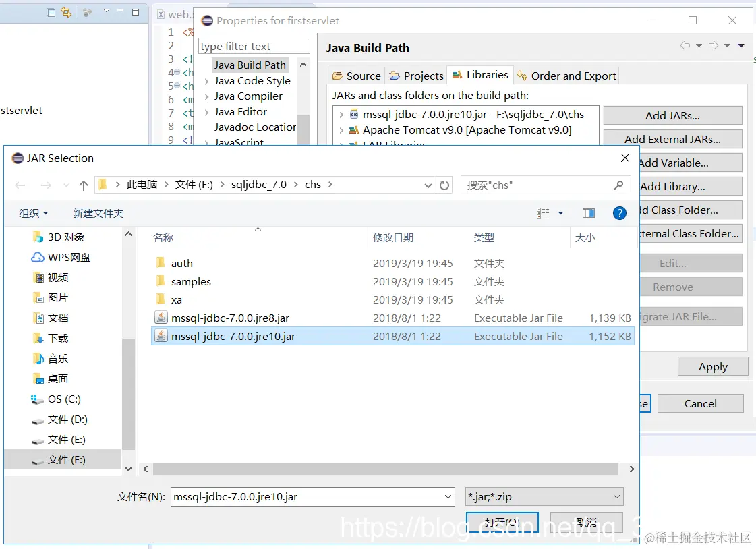756x549 pixels.
Task: Change the file view layout icon
Action: click(x=543, y=213)
